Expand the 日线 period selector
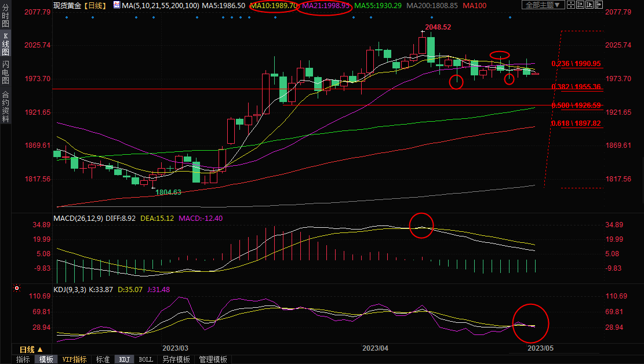644x364 pixels. [x=31, y=350]
